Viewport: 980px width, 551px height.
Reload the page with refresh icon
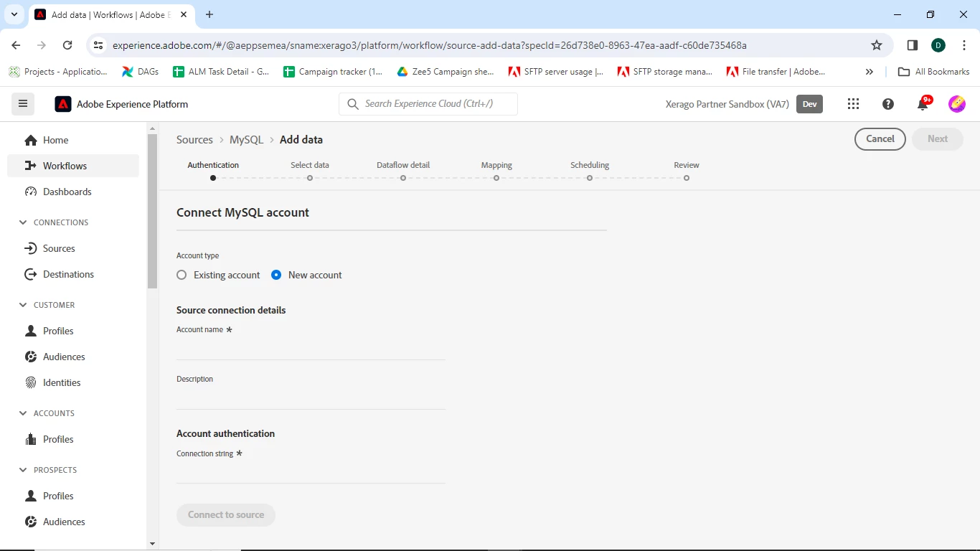[x=67, y=45]
